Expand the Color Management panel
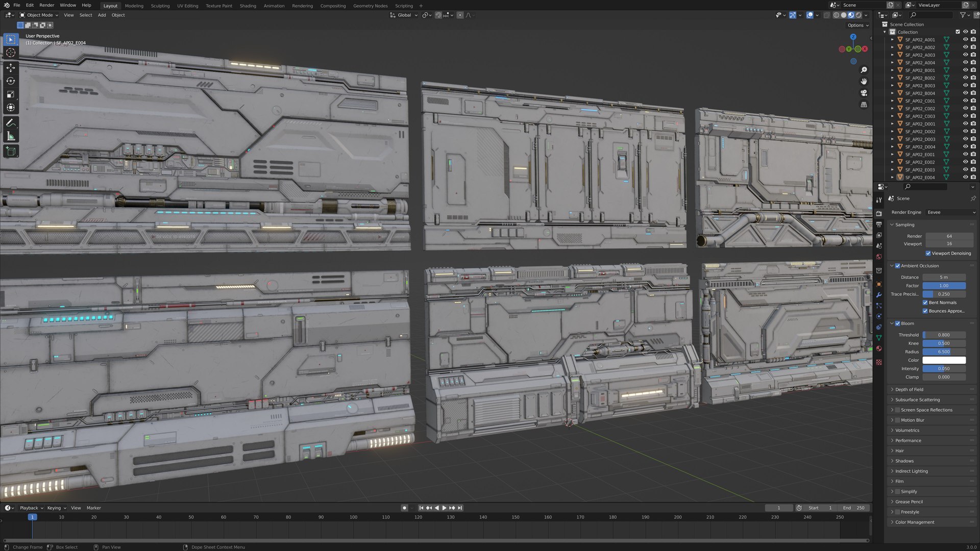The width and height of the screenshot is (980, 551). click(914, 522)
